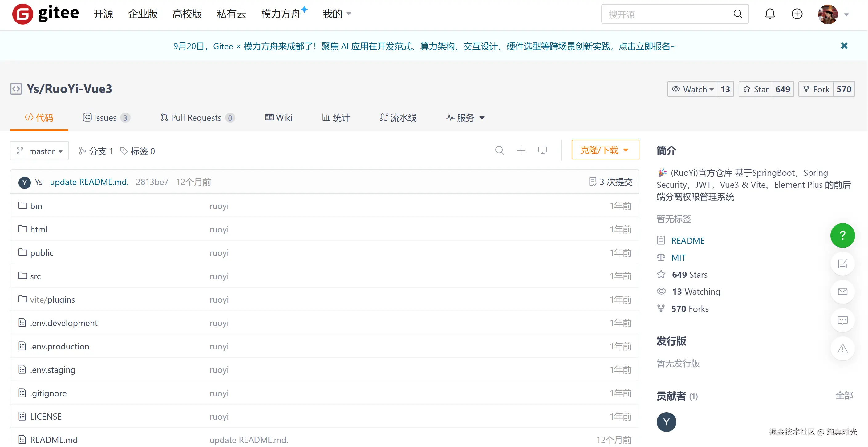Screen dimensions: 868x447
Task: Click the plus-circle create icon in header
Action: tap(797, 14)
